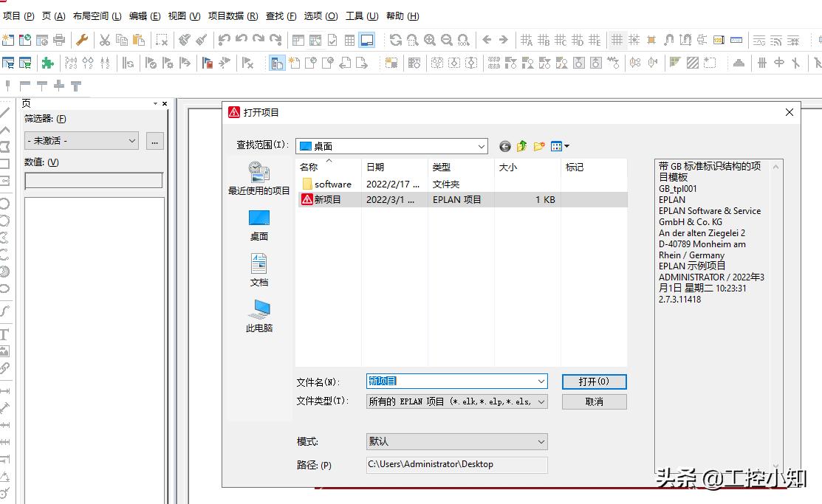Select 文档 in the places bar
Screen dimensions: 822x504
pos(259,270)
